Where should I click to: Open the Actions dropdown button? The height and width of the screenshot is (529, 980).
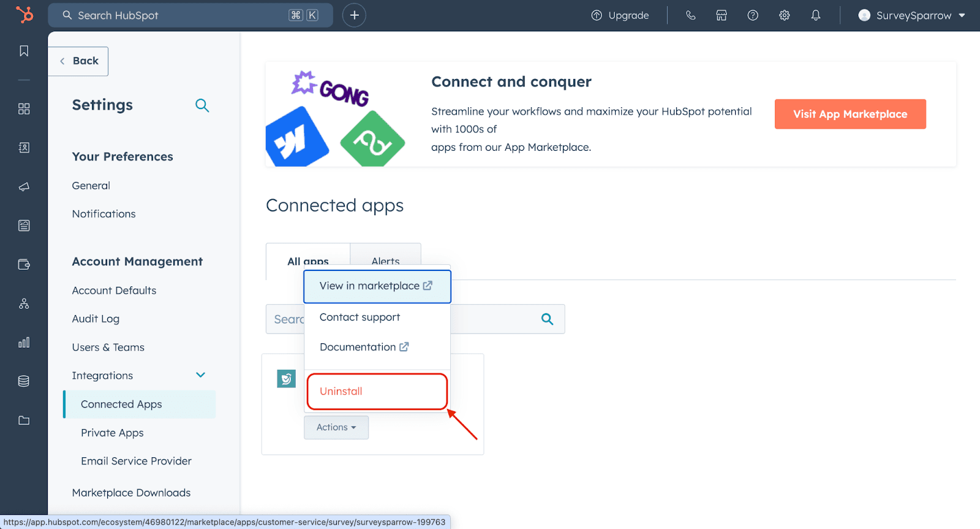[x=336, y=427]
